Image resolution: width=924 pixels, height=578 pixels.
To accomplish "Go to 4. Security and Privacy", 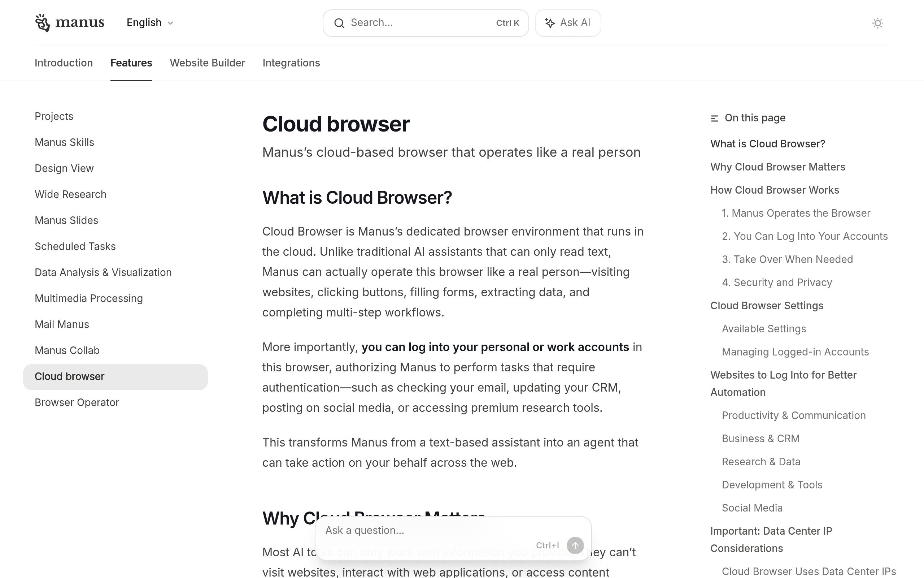I will (777, 282).
